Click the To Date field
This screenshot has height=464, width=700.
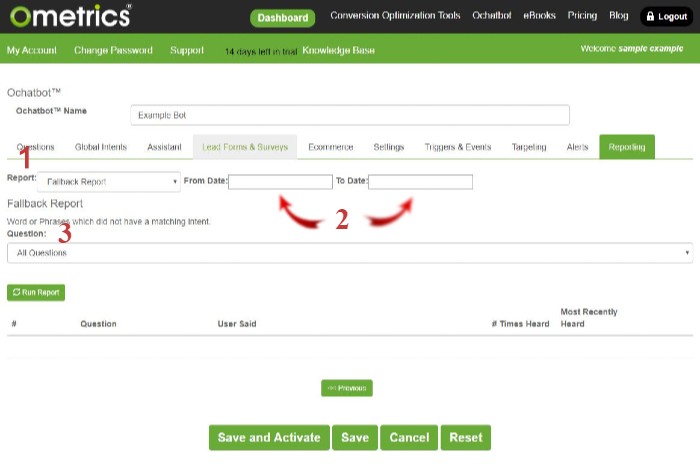pyautogui.click(x=421, y=182)
